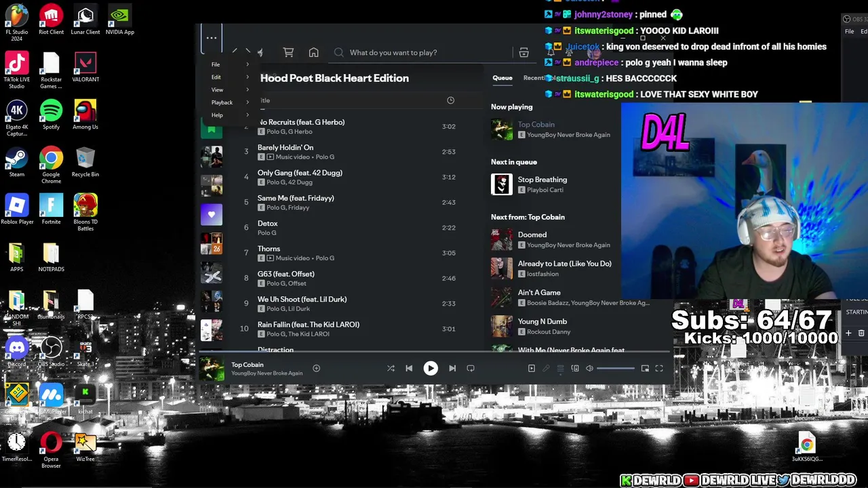Image resolution: width=868 pixels, height=488 pixels.
Task: Click Music video link under Barely Holdin' On
Action: (294, 157)
